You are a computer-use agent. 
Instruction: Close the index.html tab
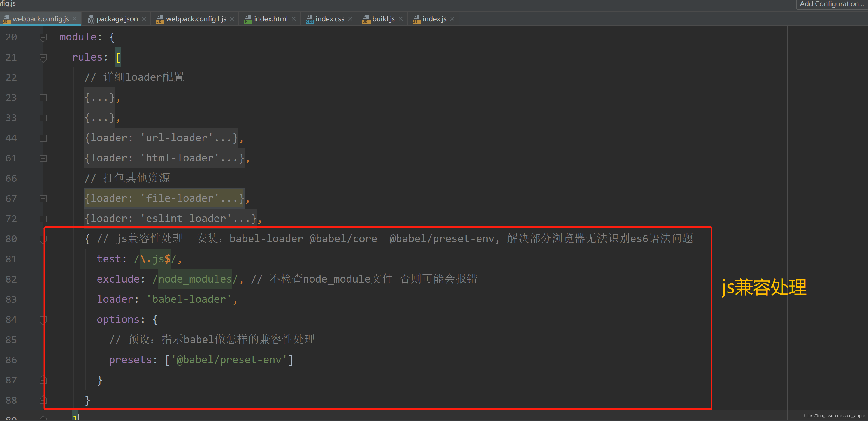point(293,19)
